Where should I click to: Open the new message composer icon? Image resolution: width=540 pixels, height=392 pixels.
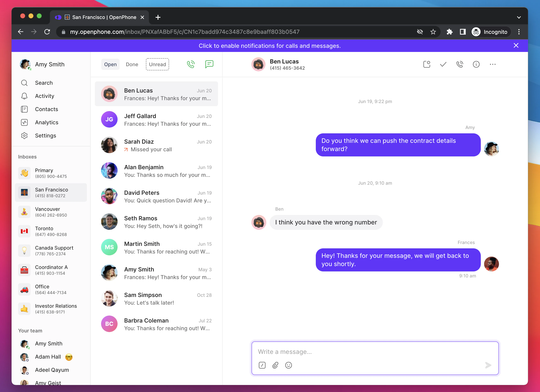click(209, 64)
